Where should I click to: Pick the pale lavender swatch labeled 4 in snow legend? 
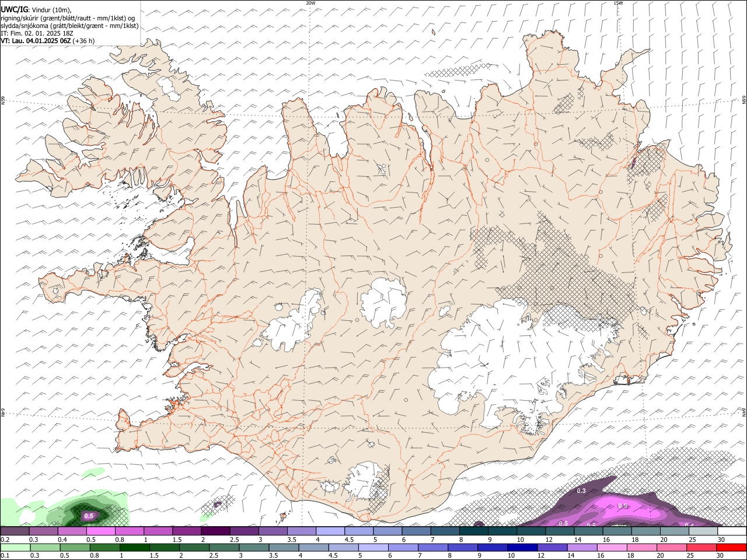tap(330, 531)
